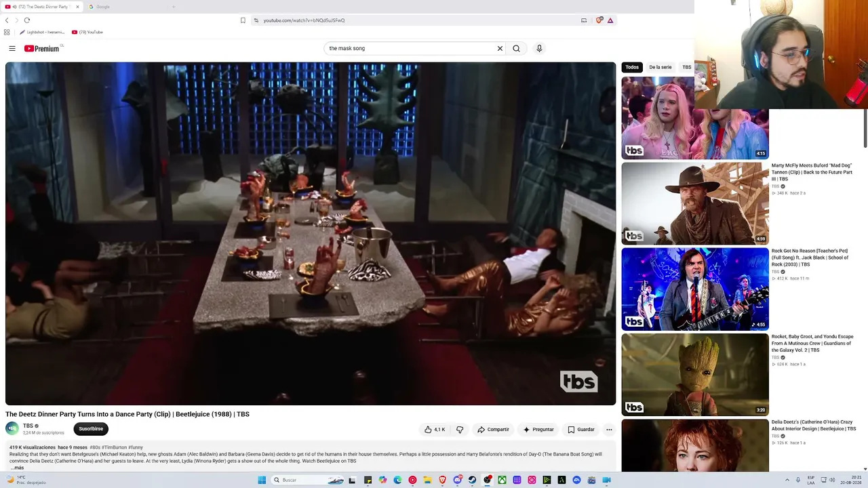Open the blonde women thumbnail with 4:15 duration

coord(695,118)
